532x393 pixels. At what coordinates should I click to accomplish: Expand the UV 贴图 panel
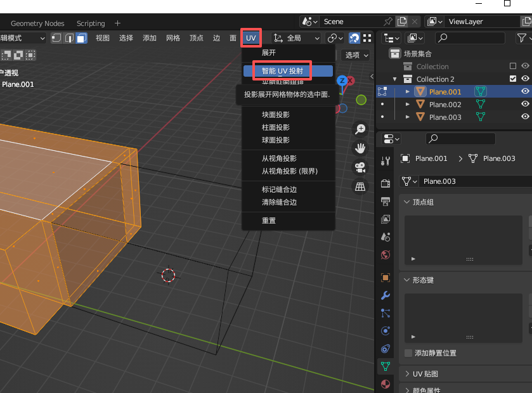[x=406, y=374]
